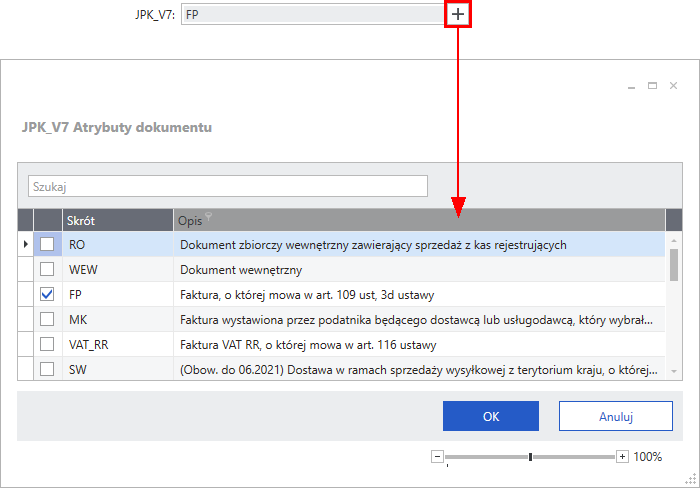
Task: Confirm selection with the OK button
Action: pyautogui.click(x=491, y=416)
